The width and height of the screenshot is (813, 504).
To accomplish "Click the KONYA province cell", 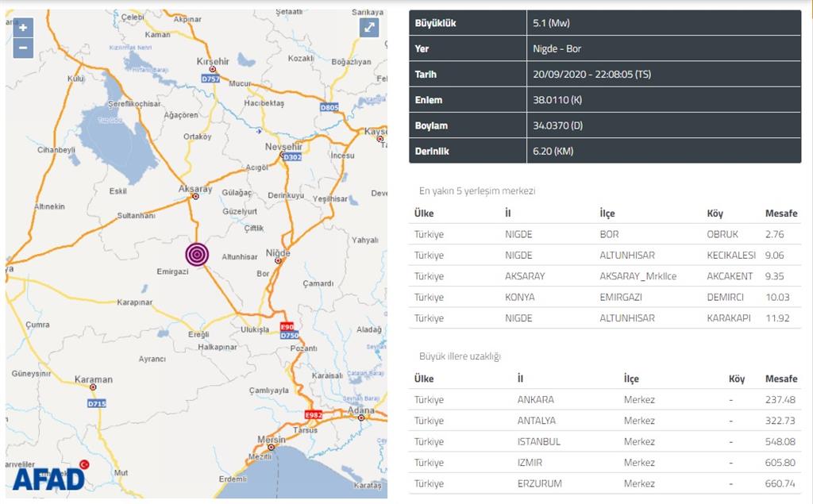I will tap(519, 297).
